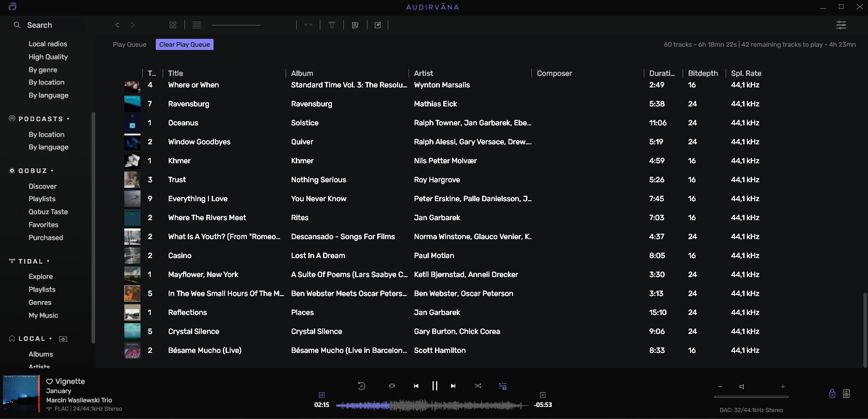This screenshot has height=419, width=868.
Task: Click the edit pencil icon
Action: 378,25
